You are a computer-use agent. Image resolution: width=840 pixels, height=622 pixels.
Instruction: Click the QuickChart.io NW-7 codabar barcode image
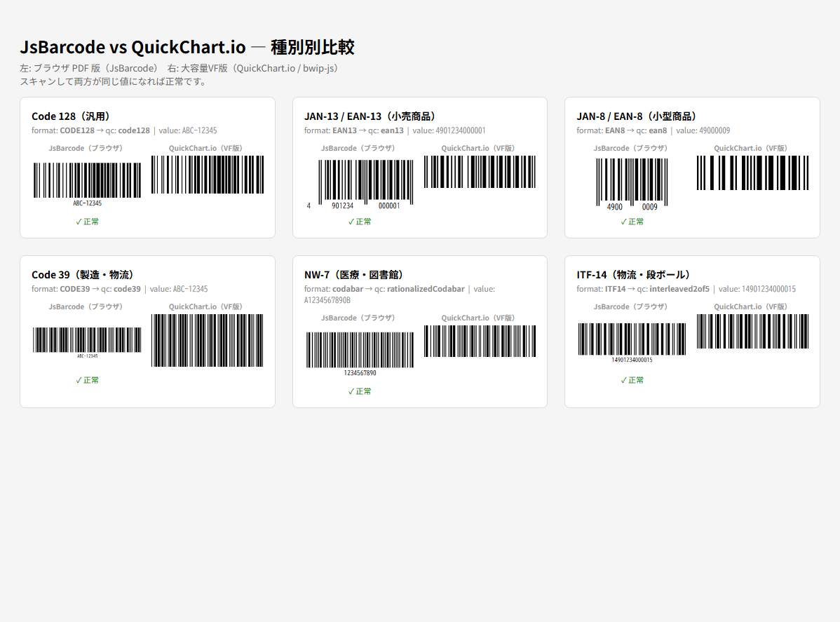pos(480,342)
